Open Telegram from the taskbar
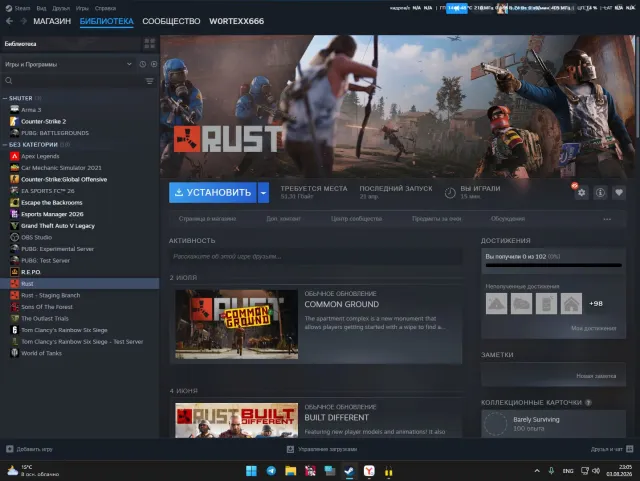 pyautogui.click(x=271, y=471)
